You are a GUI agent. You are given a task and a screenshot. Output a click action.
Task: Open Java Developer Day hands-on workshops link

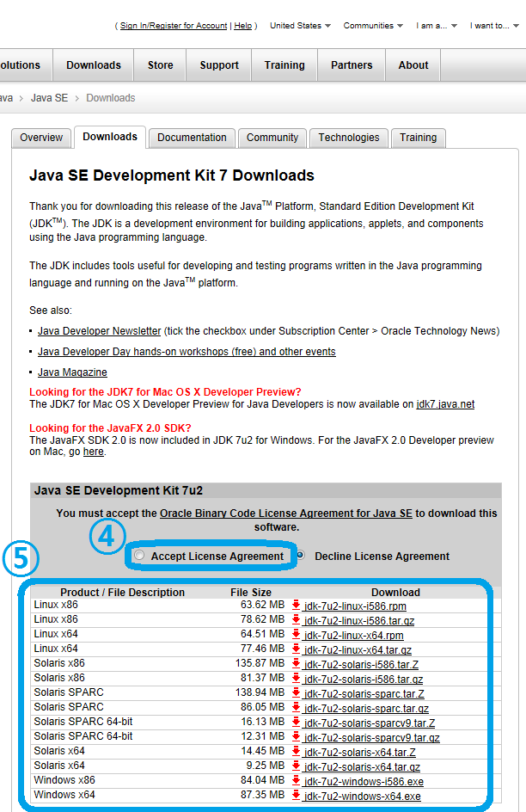(x=187, y=352)
